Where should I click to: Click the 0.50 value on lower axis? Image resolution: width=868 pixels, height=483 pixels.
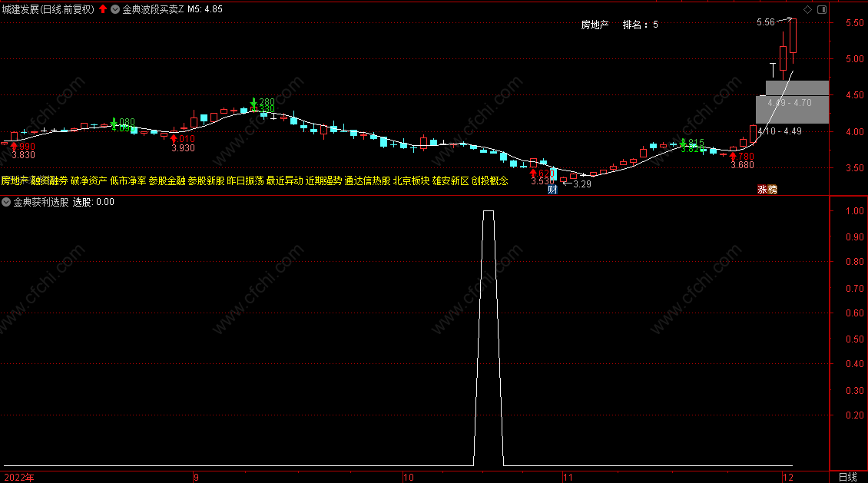click(x=855, y=339)
